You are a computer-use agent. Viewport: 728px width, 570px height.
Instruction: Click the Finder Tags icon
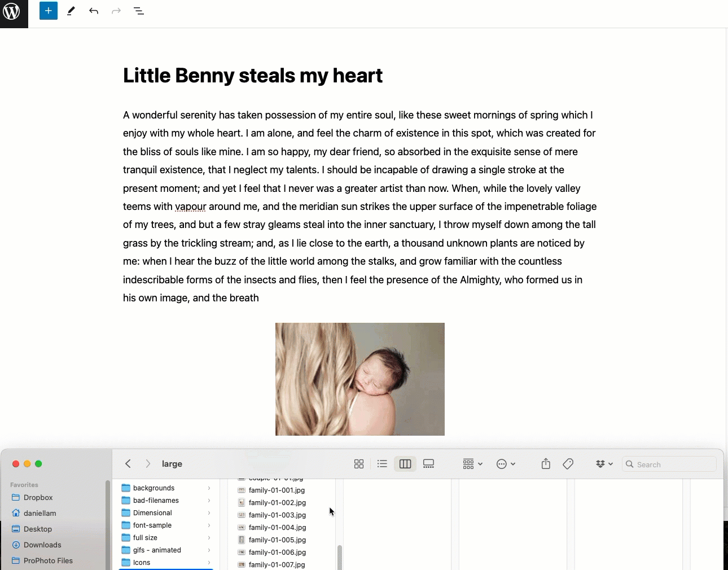click(568, 464)
